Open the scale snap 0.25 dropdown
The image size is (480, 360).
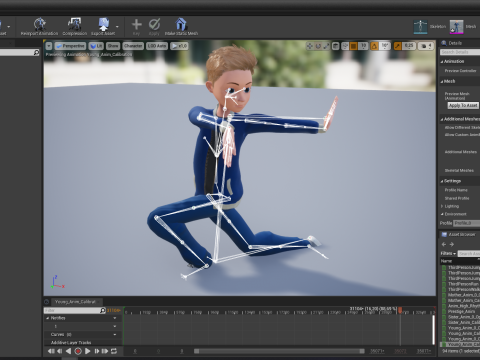(x=409, y=46)
